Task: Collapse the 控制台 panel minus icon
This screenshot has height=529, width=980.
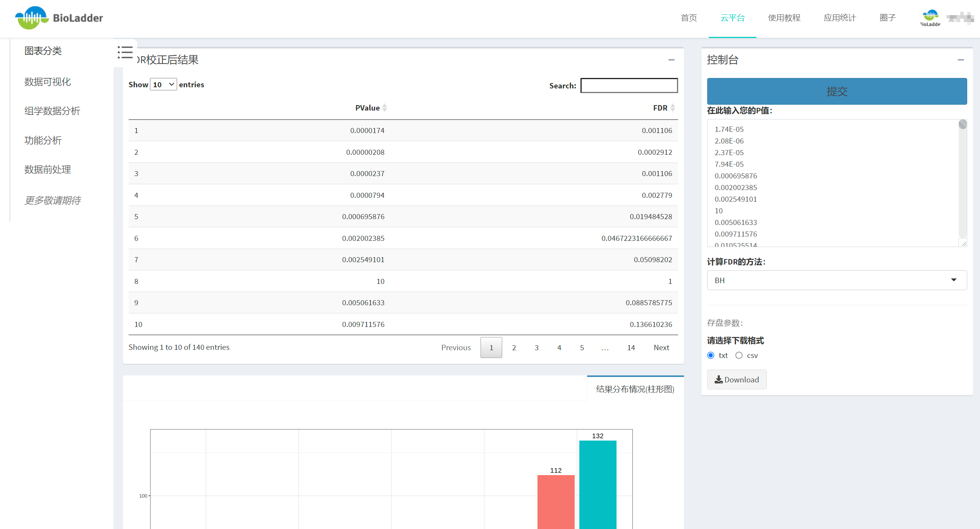Action: point(961,60)
